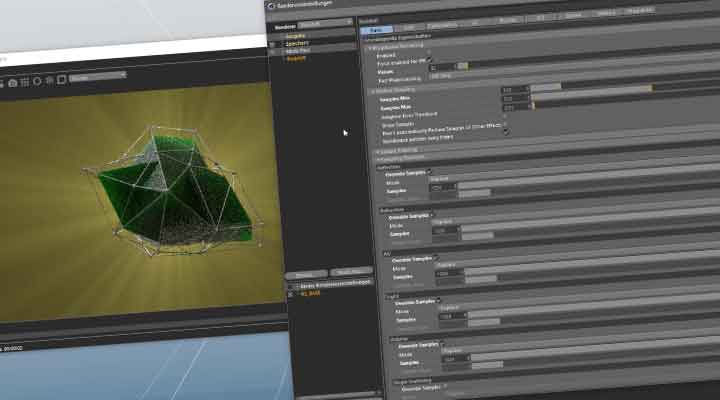Click the left button above the presets list

(x=305, y=273)
